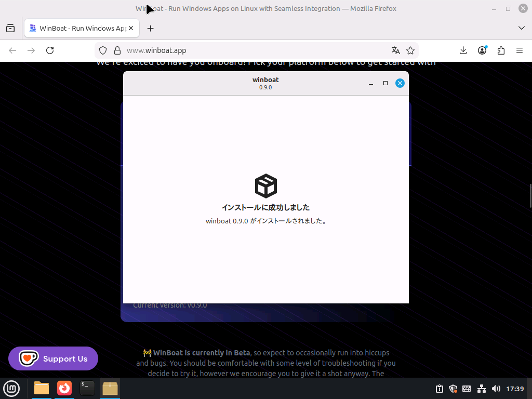Select the WinBoat browser tab
Image resolution: width=532 pixels, height=399 pixels.
coord(78,28)
